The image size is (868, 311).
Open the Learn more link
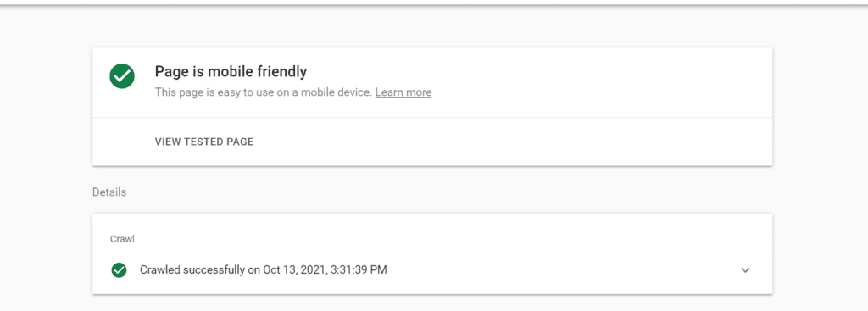pos(403,92)
